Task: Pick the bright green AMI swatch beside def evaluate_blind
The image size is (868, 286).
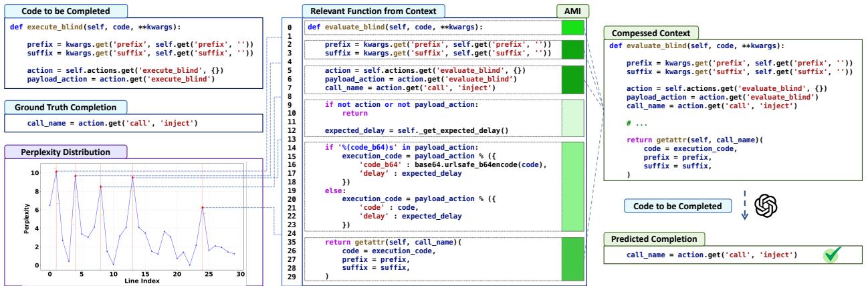Action: tap(572, 27)
